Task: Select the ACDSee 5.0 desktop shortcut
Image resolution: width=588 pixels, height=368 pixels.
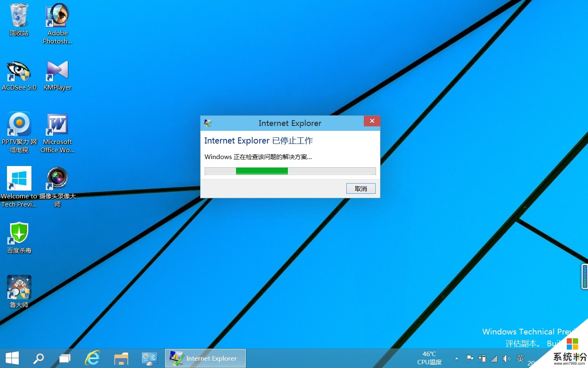Action: [19, 76]
